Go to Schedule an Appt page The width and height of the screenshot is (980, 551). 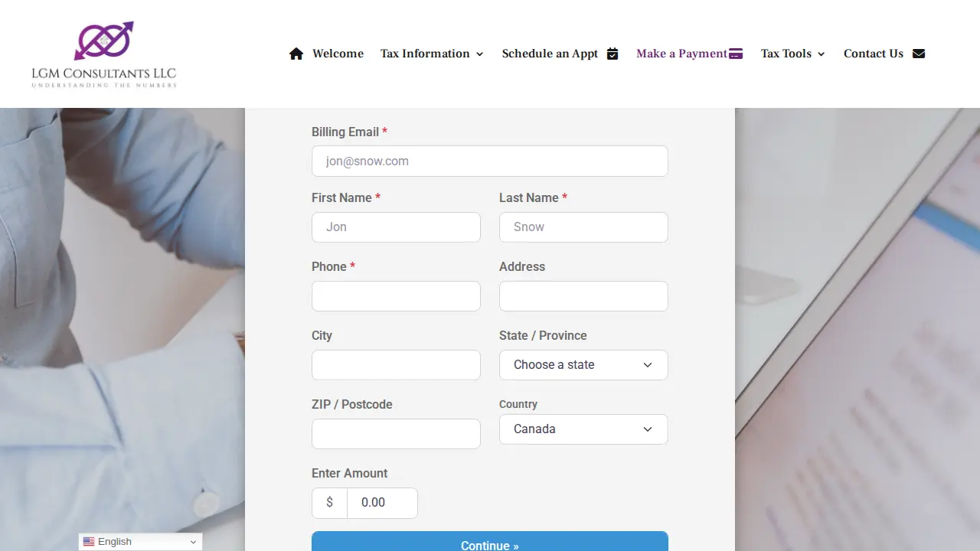550,54
